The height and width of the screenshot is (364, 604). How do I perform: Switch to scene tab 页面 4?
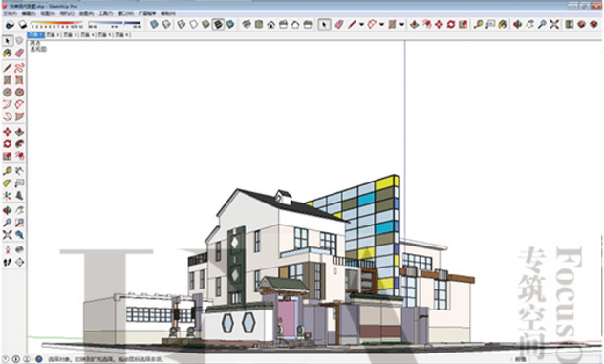pyautogui.click(x=88, y=35)
